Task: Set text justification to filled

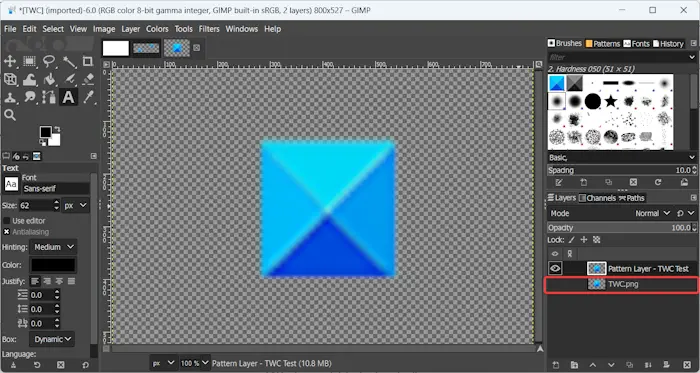Action: click(x=71, y=281)
